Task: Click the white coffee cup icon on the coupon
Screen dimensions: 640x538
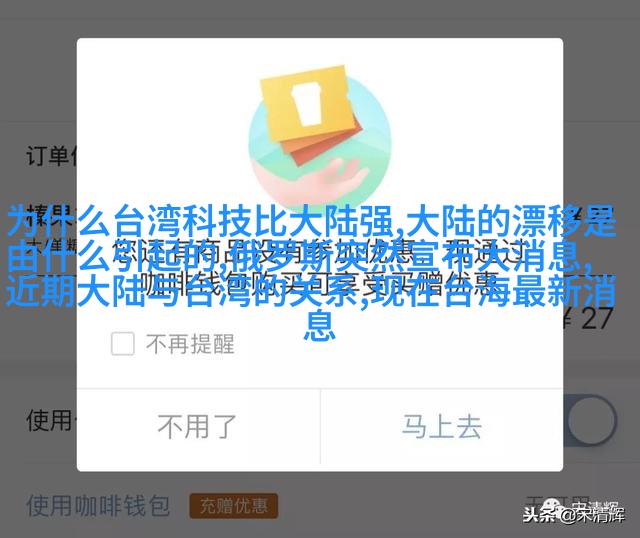Action: (308, 103)
